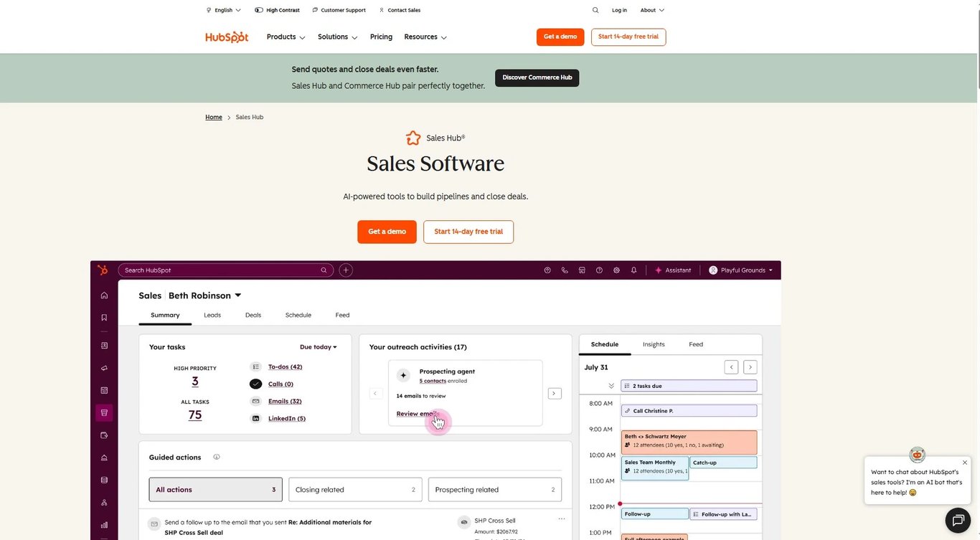This screenshot has width=980, height=540.
Task: Open the chat bubble widget icon
Action: coord(957,521)
